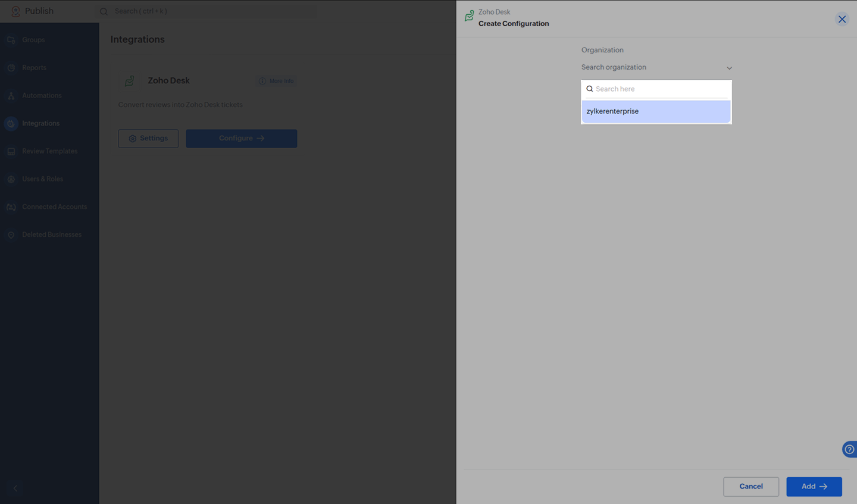Click the magnifier icon in organization search
This screenshot has width=857, height=504.
pyautogui.click(x=590, y=89)
